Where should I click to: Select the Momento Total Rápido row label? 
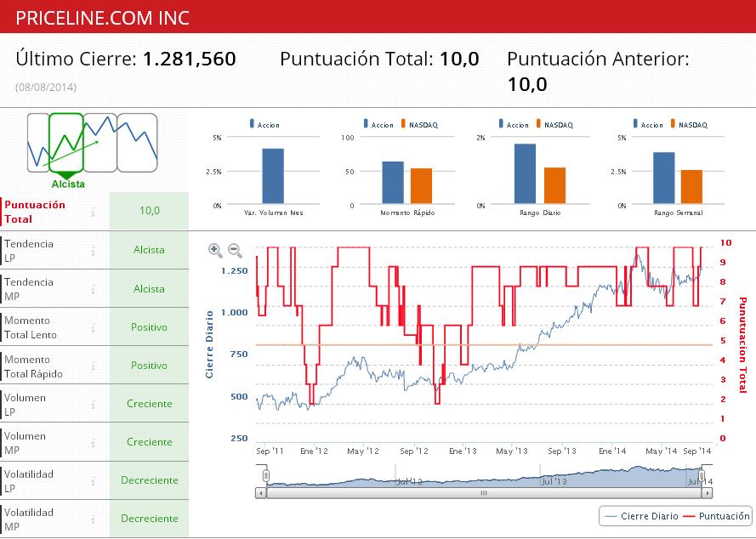(x=33, y=366)
